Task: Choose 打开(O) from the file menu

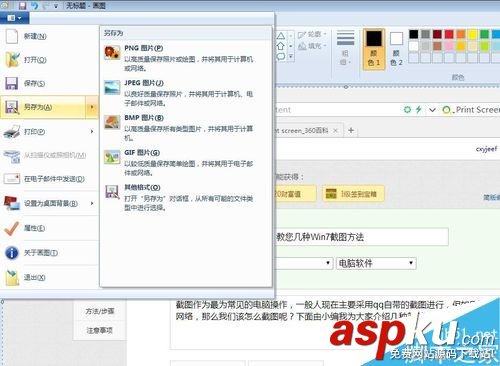Action: click(x=49, y=60)
